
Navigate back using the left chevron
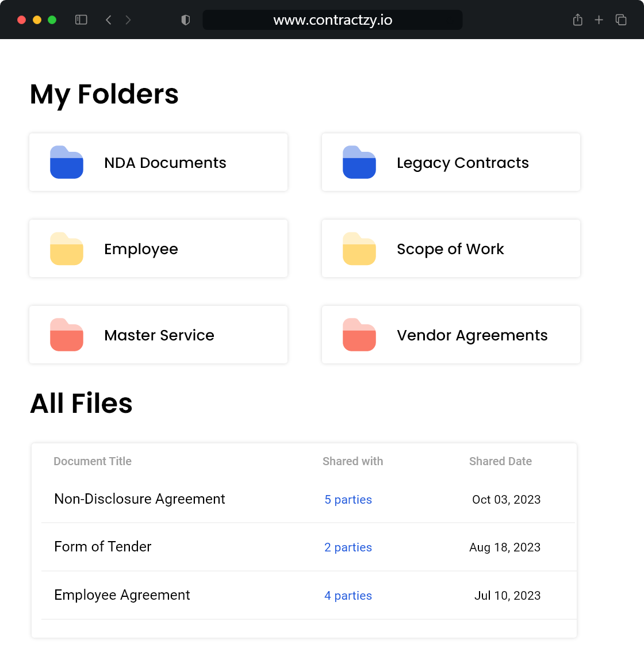coord(108,20)
